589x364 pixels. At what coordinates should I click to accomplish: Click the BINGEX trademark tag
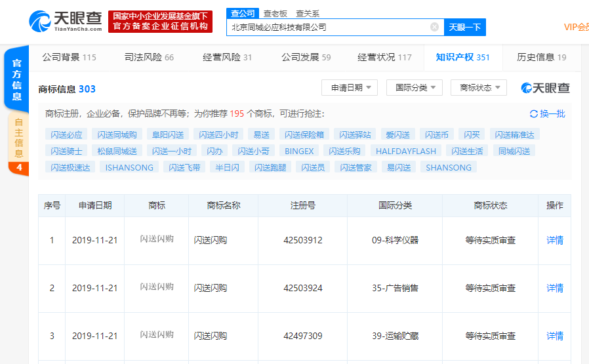coord(299,151)
